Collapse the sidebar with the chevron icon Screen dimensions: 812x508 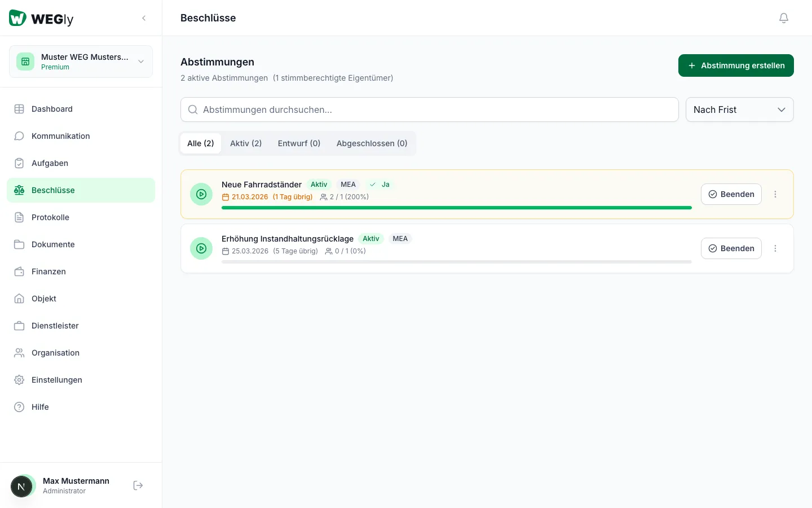tap(144, 18)
